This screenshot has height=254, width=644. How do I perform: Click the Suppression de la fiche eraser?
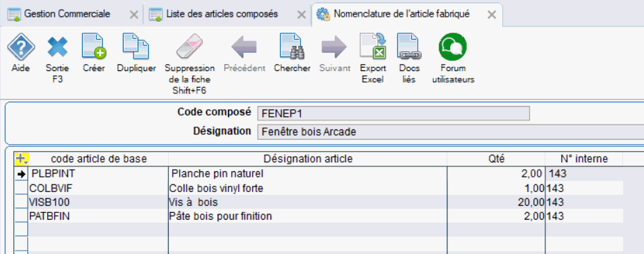(190, 46)
